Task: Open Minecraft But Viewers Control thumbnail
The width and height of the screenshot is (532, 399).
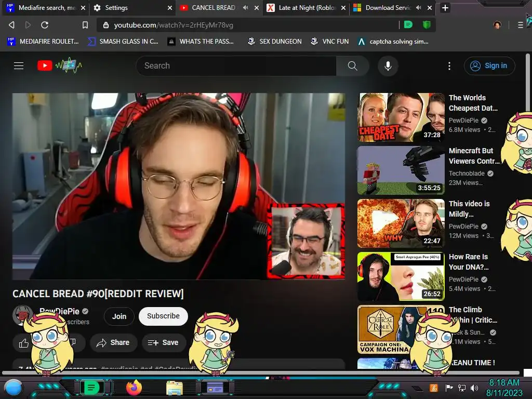Action: [401, 170]
